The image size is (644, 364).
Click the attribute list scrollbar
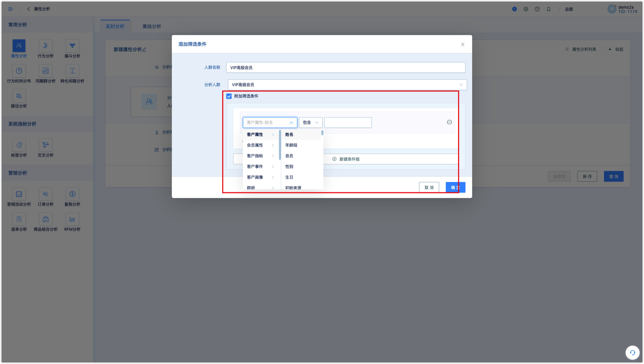coord(322,133)
